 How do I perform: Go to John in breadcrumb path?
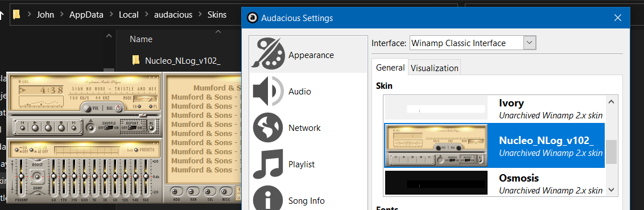pyautogui.click(x=46, y=15)
